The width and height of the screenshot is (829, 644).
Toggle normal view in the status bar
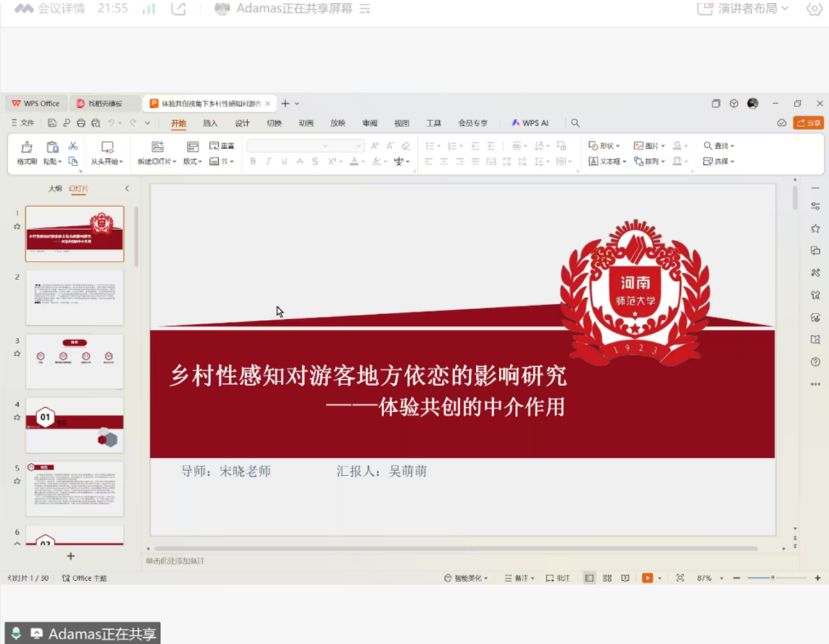(x=589, y=578)
